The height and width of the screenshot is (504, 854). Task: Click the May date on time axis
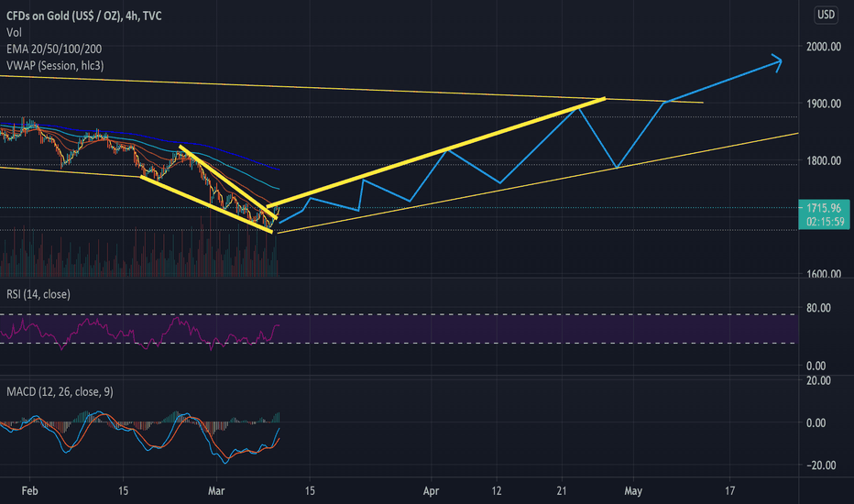[x=633, y=491]
